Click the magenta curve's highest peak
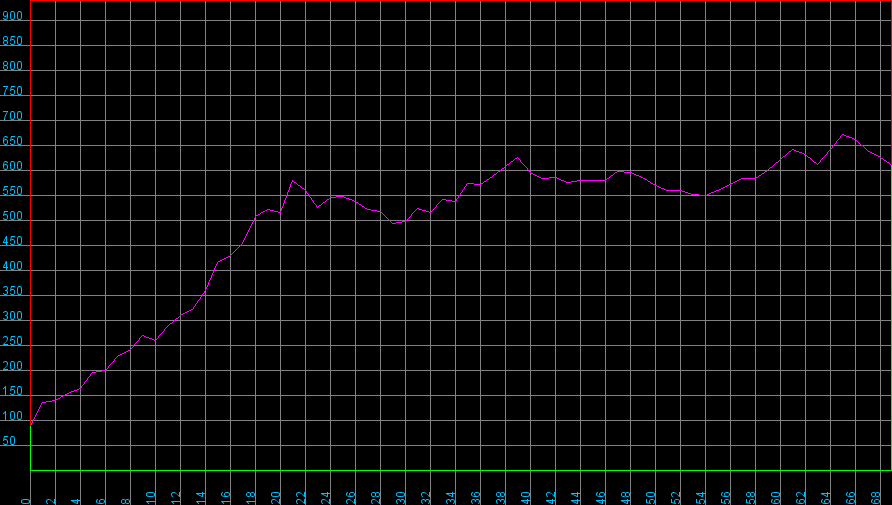This screenshot has height=505, width=892. [843, 135]
